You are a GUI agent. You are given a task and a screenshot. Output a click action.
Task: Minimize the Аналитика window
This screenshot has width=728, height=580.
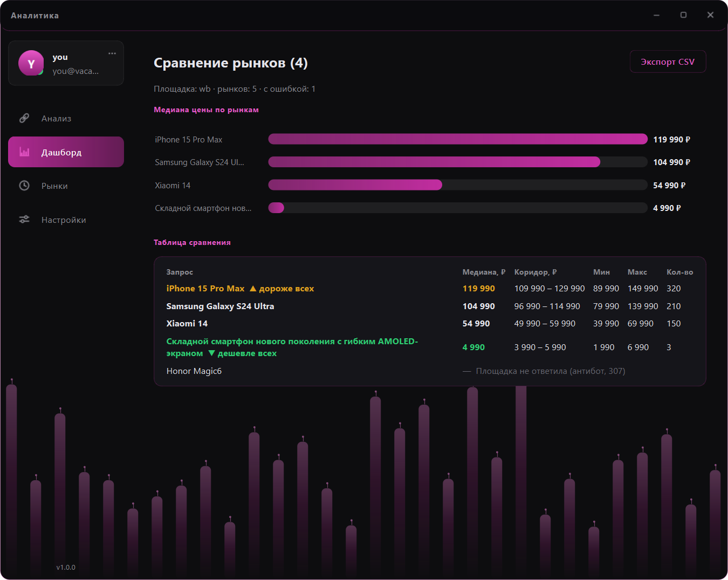pos(656,15)
